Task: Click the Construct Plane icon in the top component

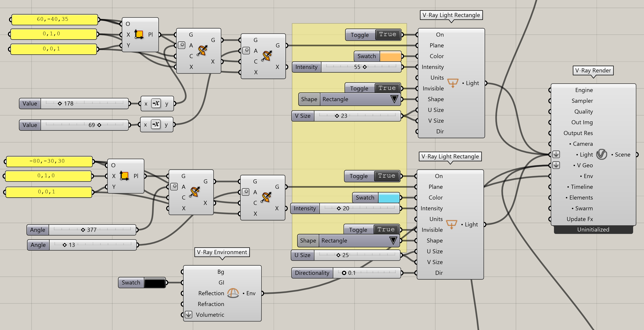Action: (139, 34)
